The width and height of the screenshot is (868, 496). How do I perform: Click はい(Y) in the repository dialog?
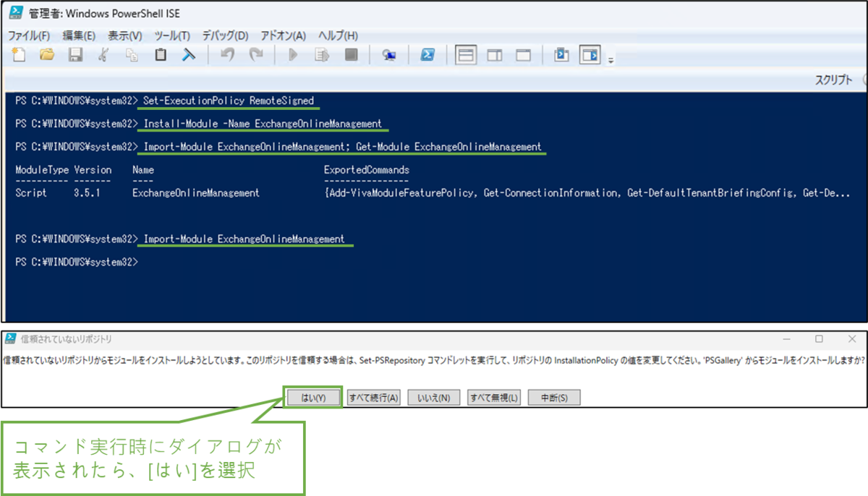[312, 398]
